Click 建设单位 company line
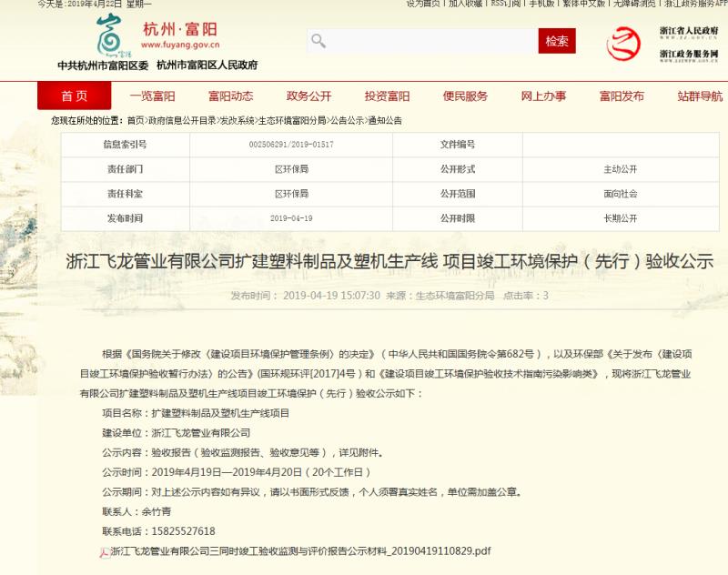 (176, 433)
